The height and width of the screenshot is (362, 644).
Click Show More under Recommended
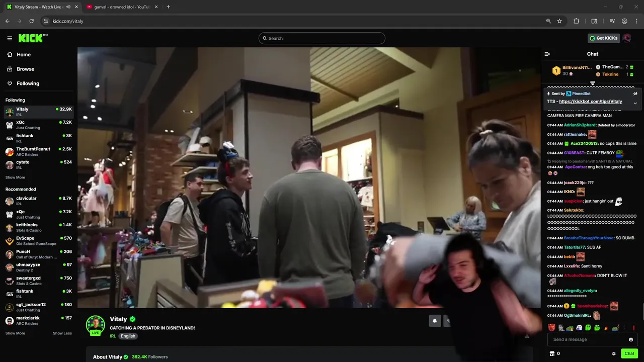(x=15, y=333)
